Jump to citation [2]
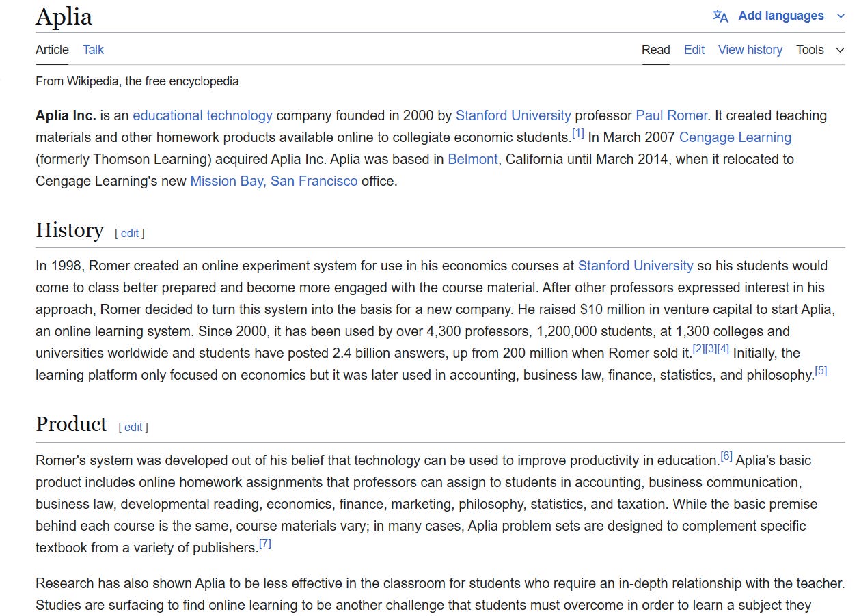859x616 pixels. (698, 349)
